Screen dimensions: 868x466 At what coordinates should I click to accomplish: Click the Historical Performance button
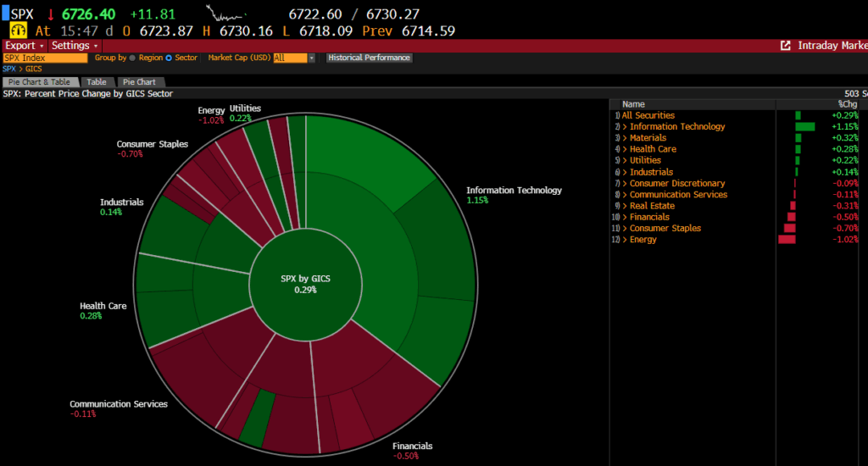[x=369, y=58]
